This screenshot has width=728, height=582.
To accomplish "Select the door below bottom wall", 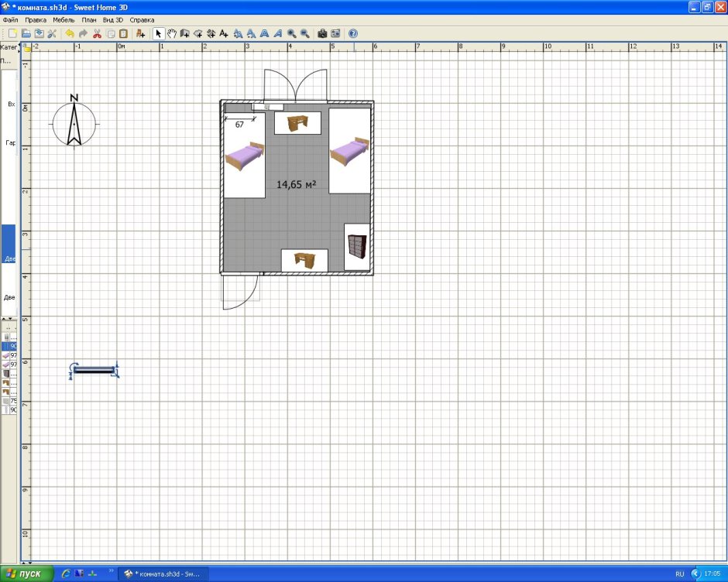I will 240,292.
